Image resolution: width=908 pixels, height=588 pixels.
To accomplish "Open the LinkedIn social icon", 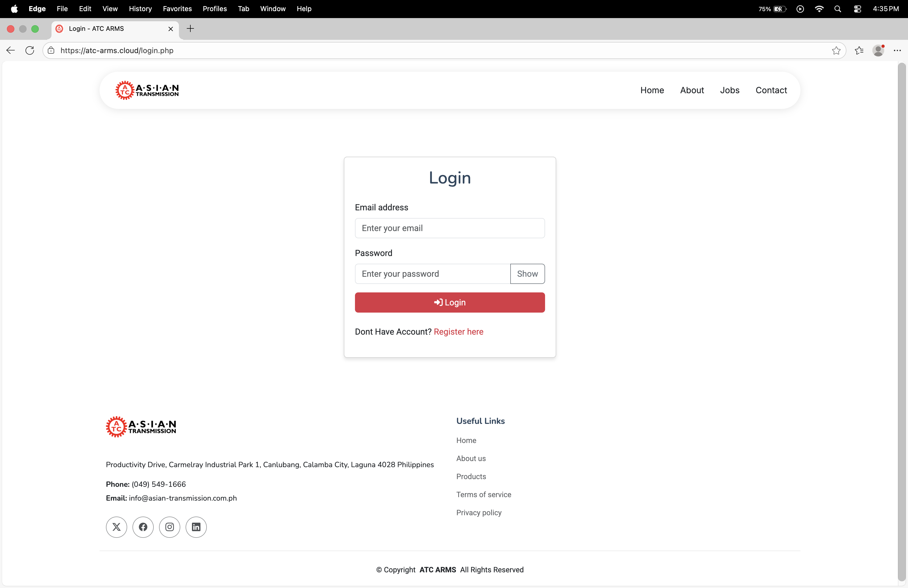I will 196,527.
